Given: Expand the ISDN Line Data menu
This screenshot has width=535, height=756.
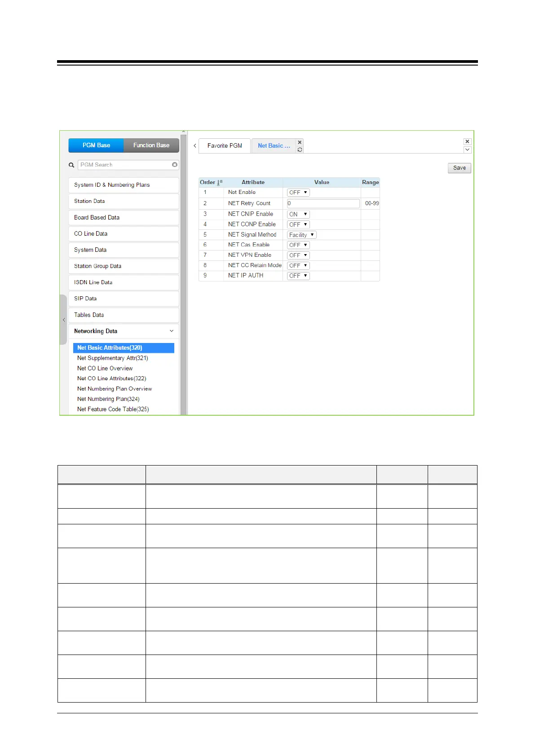Looking at the screenshot, I should coord(124,282).
